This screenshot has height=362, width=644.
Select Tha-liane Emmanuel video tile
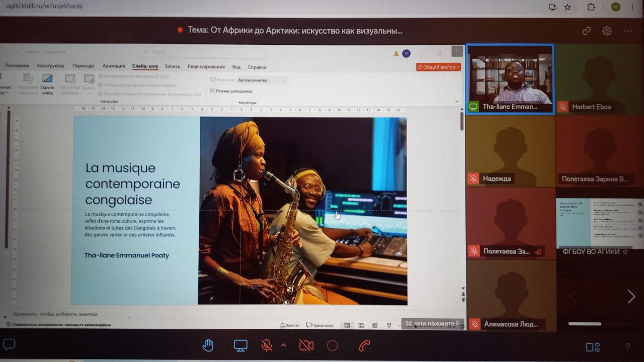[x=510, y=79]
